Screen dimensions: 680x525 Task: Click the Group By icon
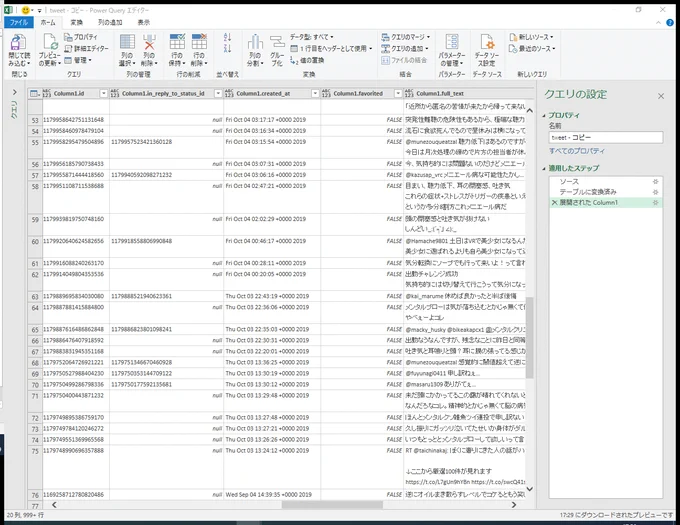pyautogui.click(x=277, y=42)
